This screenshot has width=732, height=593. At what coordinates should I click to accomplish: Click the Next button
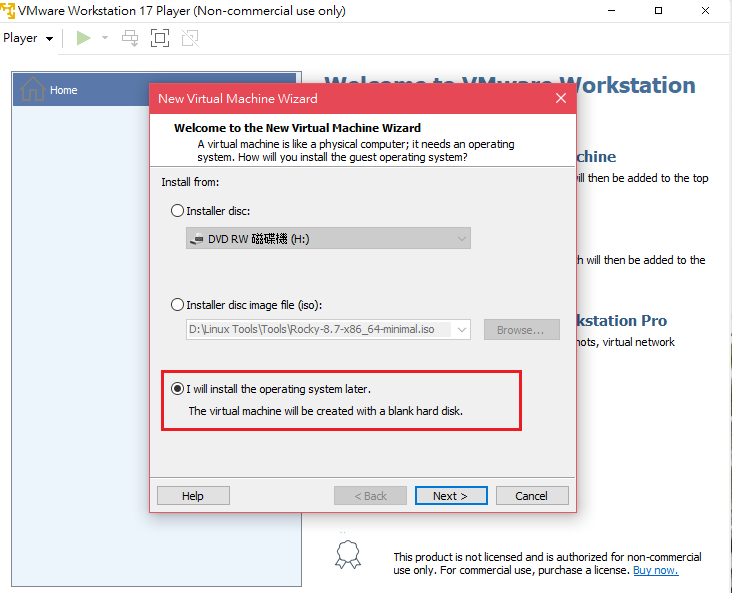(451, 495)
